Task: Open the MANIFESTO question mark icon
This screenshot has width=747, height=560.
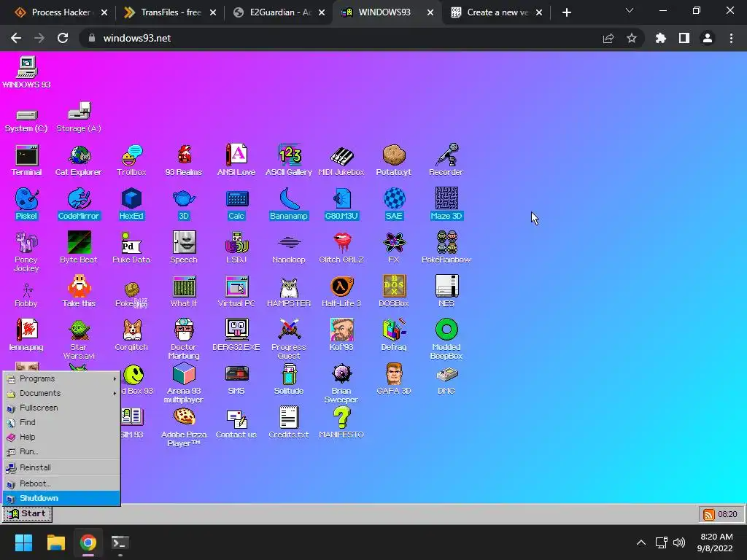Action: pyautogui.click(x=341, y=423)
